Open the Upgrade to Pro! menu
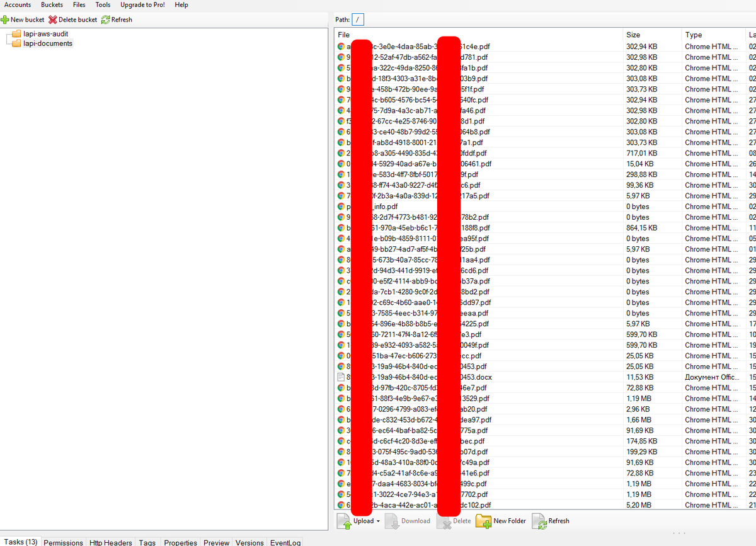Screen dimensions: 756x546 (x=143, y=4)
